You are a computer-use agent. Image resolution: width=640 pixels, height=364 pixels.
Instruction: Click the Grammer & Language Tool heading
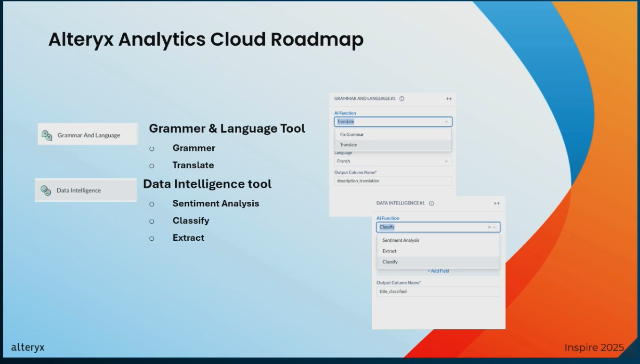pos(227,128)
